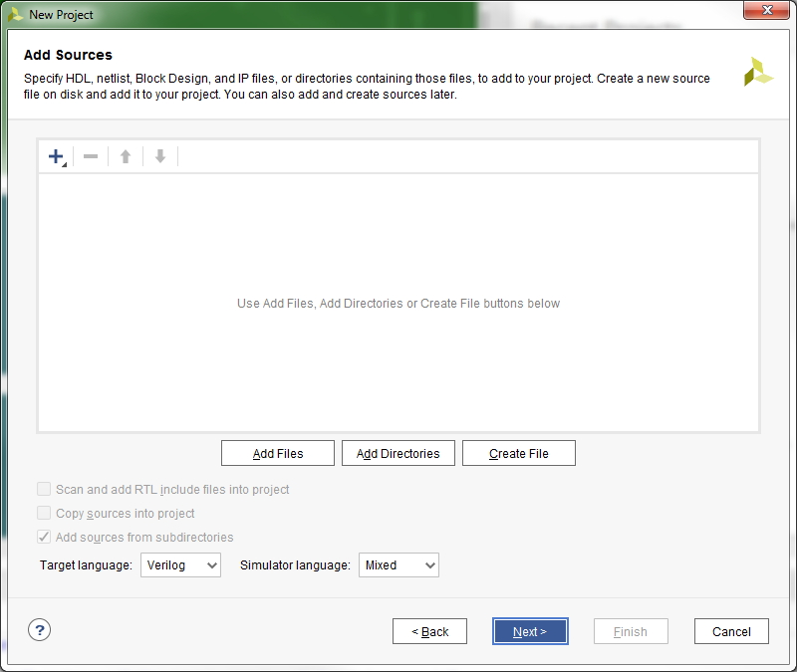Expand the small arrow beside plus icon

(65, 164)
